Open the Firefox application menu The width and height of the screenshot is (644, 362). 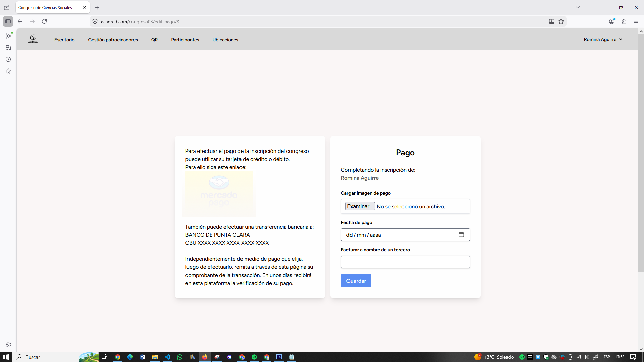pyautogui.click(x=636, y=21)
